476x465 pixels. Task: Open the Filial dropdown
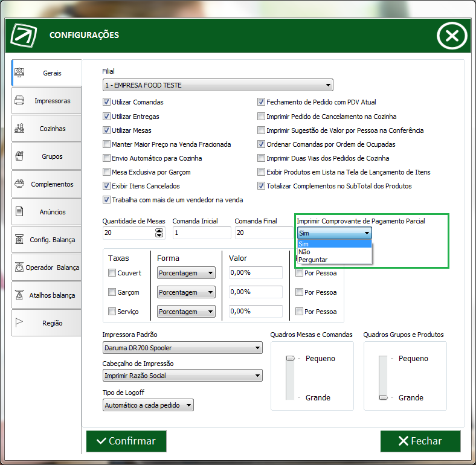click(x=217, y=85)
